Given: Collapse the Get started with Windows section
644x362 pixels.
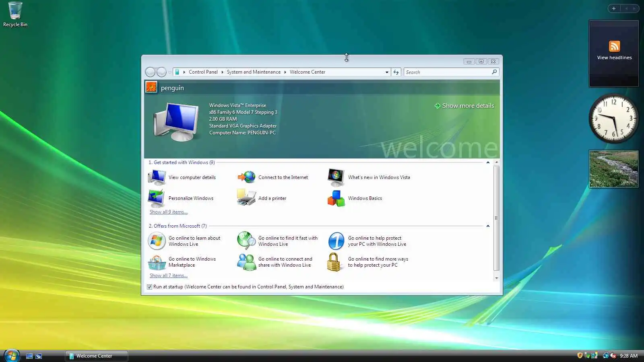Looking at the screenshot, I should (x=488, y=162).
